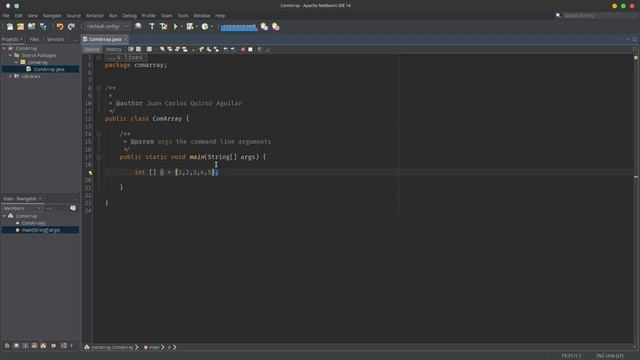This screenshot has height=360, width=640.
Task: Create a new file from toolbar
Action: click(9, 27)
